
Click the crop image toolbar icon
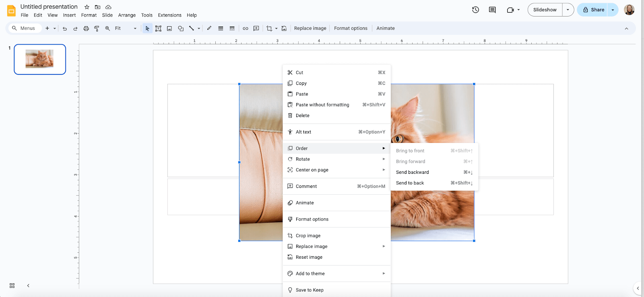[269, 29]
